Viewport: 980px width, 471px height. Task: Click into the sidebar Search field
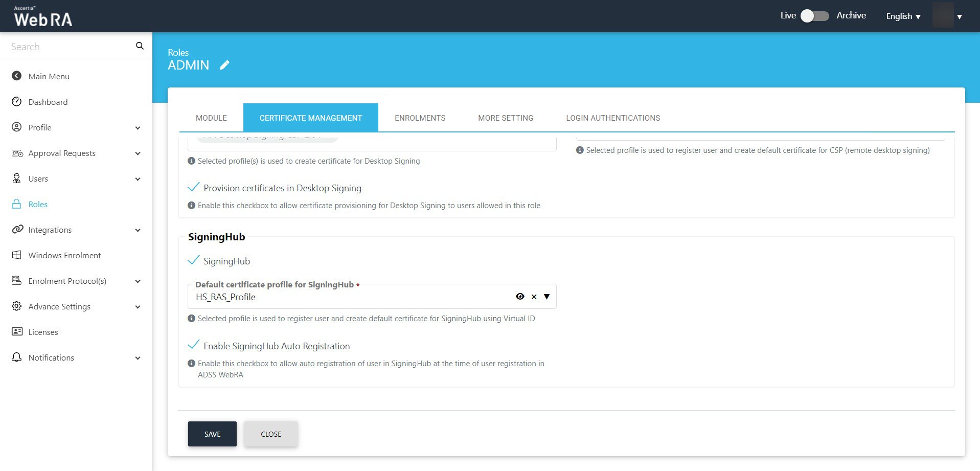point(69,47)
